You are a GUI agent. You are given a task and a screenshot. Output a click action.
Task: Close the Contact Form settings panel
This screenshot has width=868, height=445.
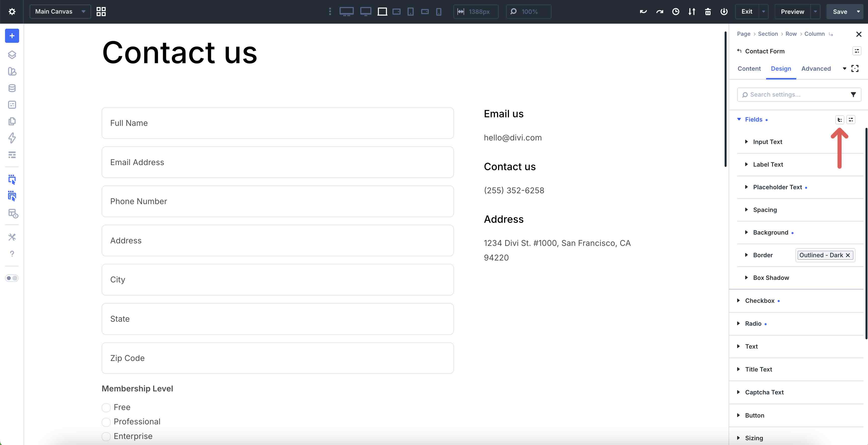(858, 34)
